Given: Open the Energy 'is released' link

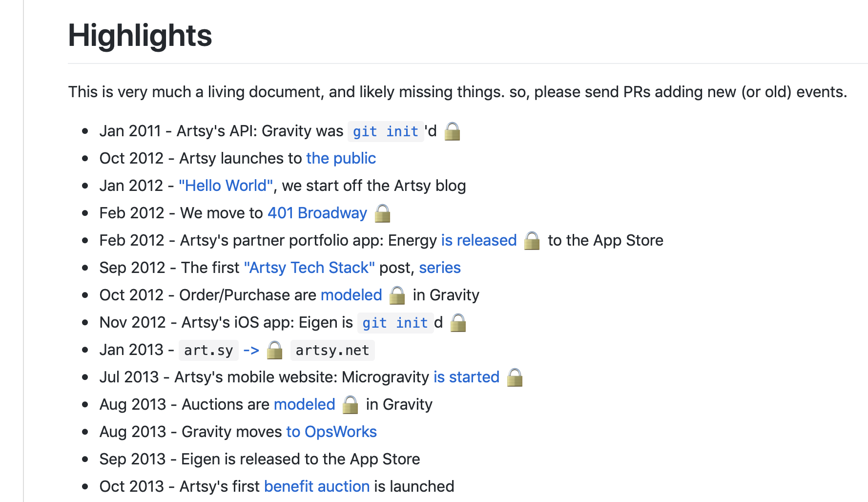Looking at the screenshot, I should (479, 240).
